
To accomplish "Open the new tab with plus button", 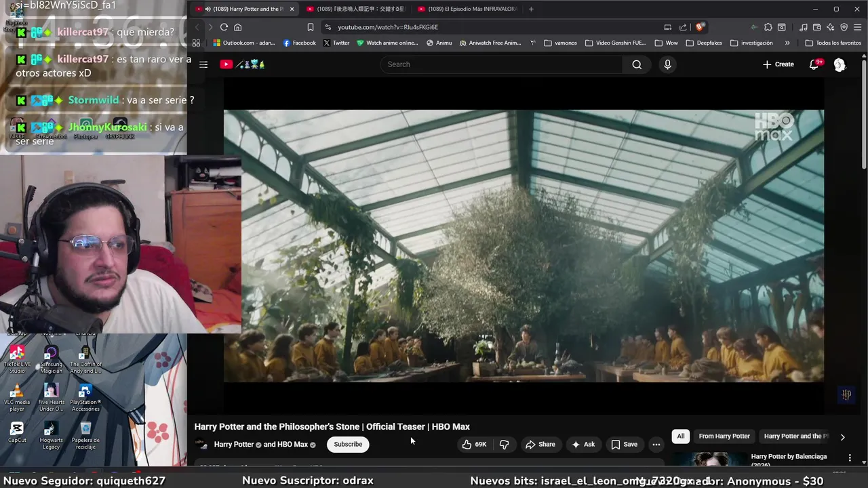I will (x=531, y=9).
